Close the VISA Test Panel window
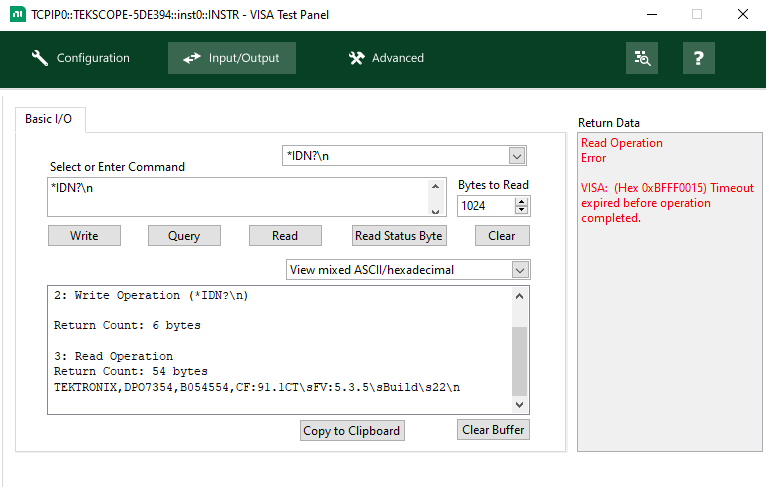This screenshot has height=487, width=770. [742, 14]
